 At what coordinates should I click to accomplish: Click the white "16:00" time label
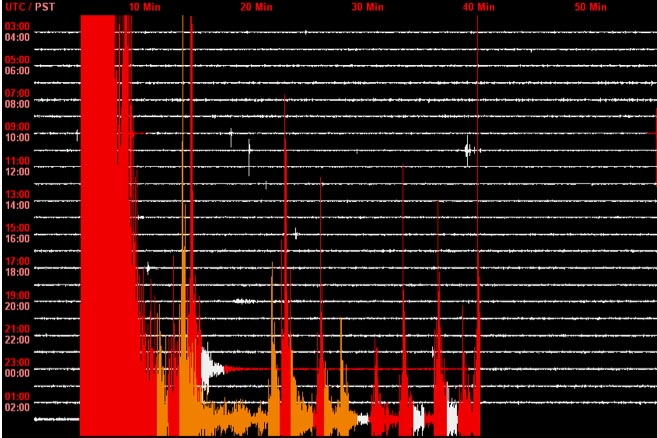click(x=17, y=239)
